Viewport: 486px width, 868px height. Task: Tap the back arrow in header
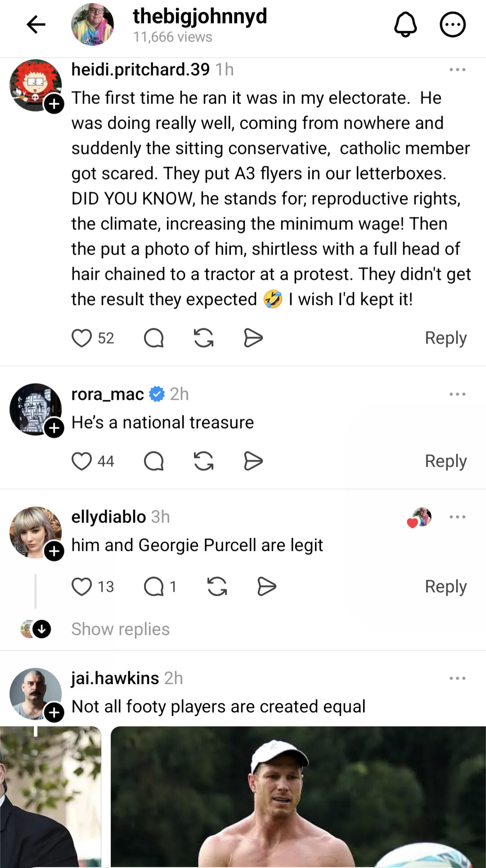pyautogui.click(x=36, y=24)
